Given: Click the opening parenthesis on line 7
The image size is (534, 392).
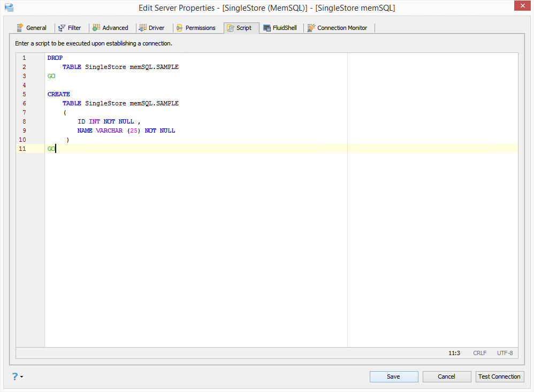Looking at the screenshot, I should pos(65,113).
